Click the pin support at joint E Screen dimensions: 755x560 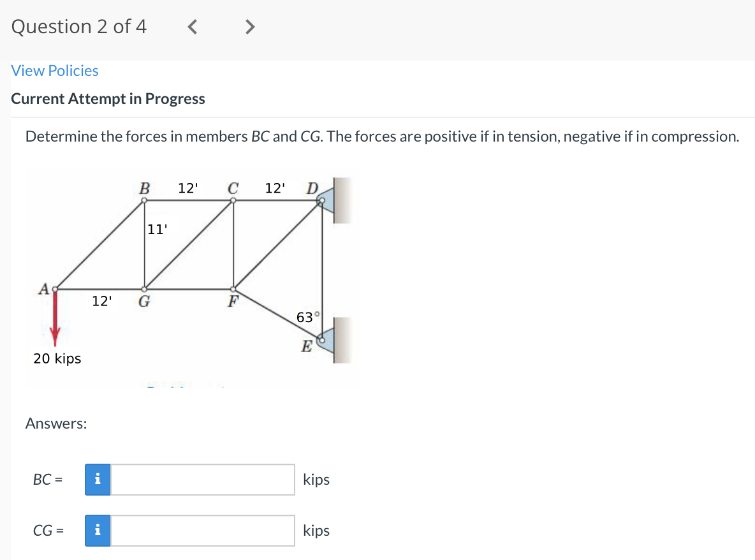click(x=326, y=340)
